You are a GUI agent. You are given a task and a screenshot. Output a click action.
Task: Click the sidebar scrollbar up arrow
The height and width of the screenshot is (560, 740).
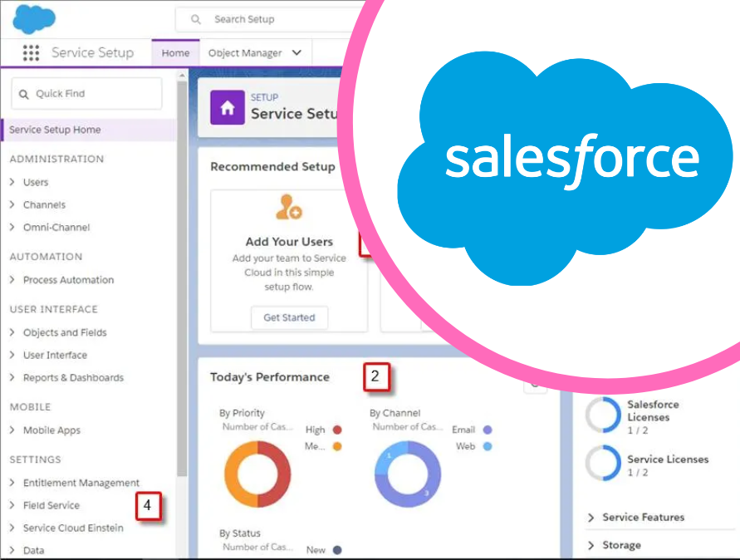(x=182, y=75)
